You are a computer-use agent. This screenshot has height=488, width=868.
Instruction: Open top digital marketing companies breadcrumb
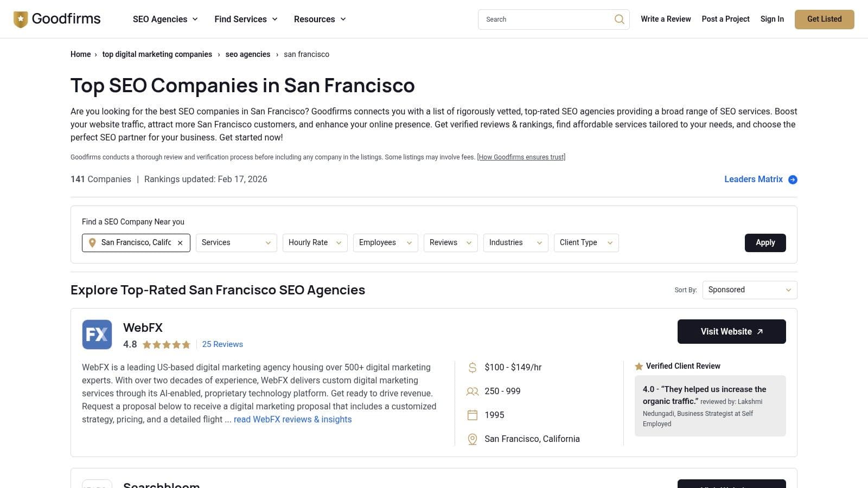pyautogui.click(x=157, y=54)
